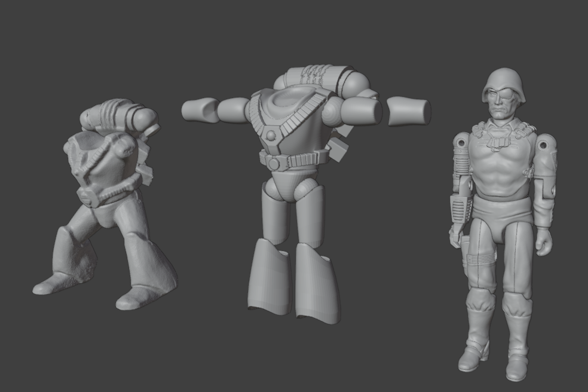Click the backpack cylinder on the left crouching model
The height and width of the screenshot is (392, 588).
[120, 115]
